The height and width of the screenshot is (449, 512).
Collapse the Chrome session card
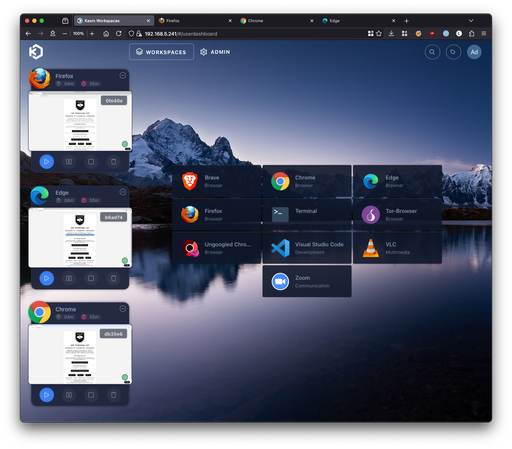[x=123, y=309]
